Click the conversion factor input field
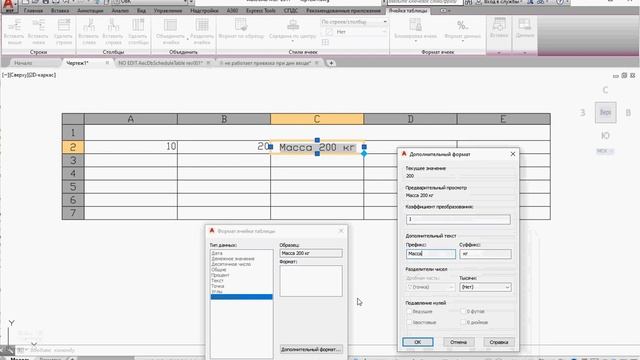Screen dimensions: 640x360 458,219
